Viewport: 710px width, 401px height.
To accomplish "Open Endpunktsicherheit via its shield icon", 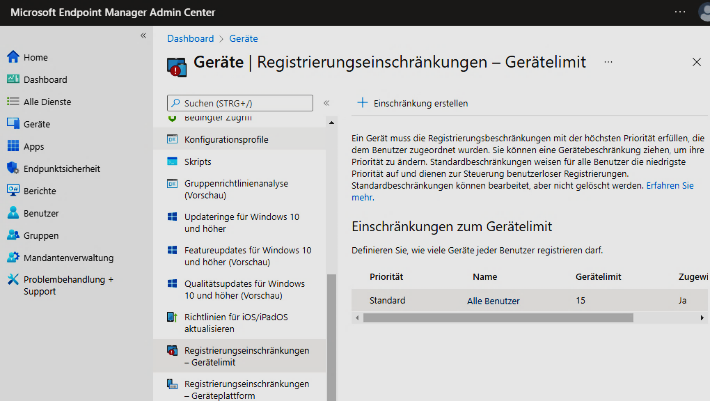I will pyautogui.click(x=13, y=168).
